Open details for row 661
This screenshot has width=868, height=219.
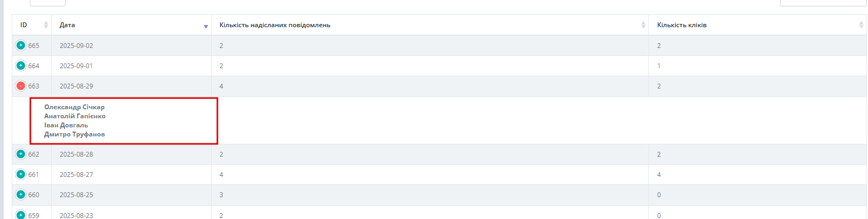(x=21, y=174)
